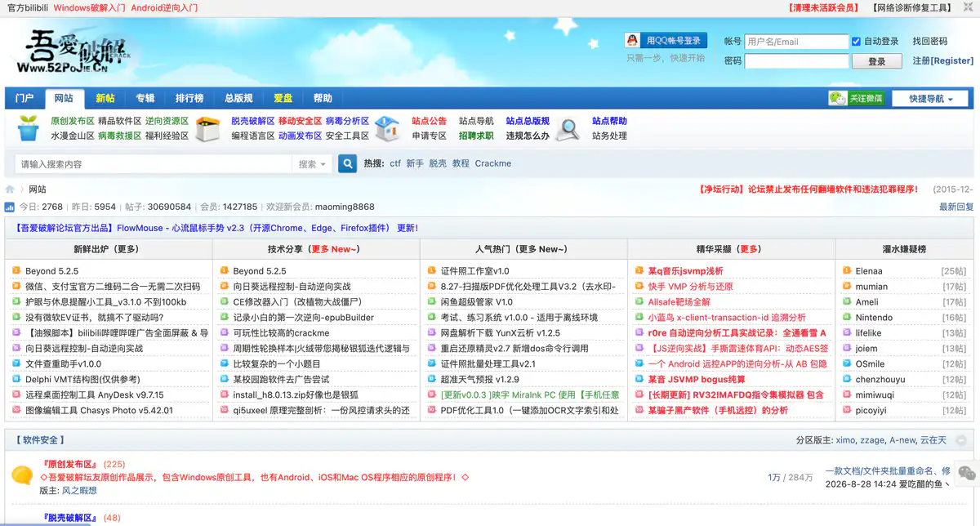Viewport: 980px width, 526px height.
Task: Click the post icon beside CE修改器入门
Action: point(225,302)
